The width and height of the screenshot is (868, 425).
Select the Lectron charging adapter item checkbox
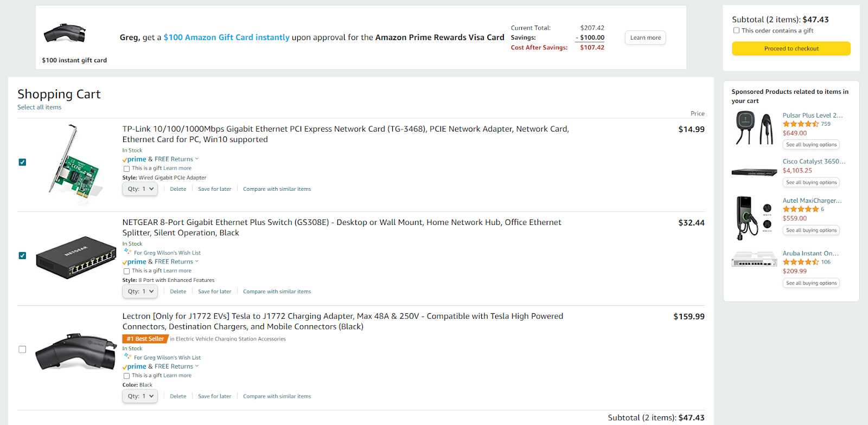coord(22,350)
